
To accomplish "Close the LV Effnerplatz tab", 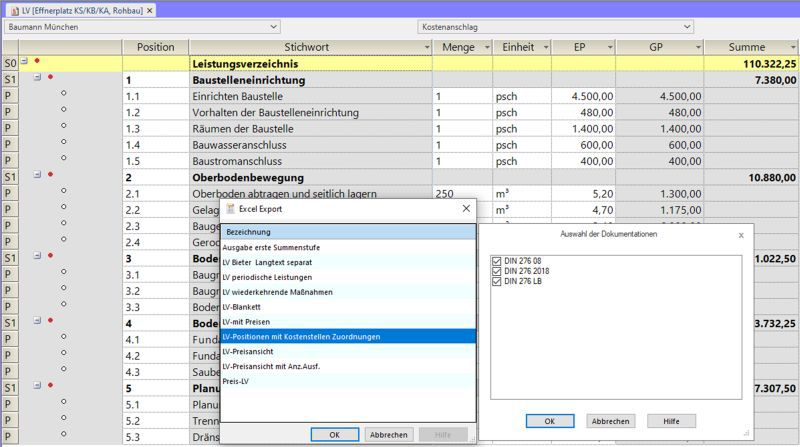I will [148, 9].
